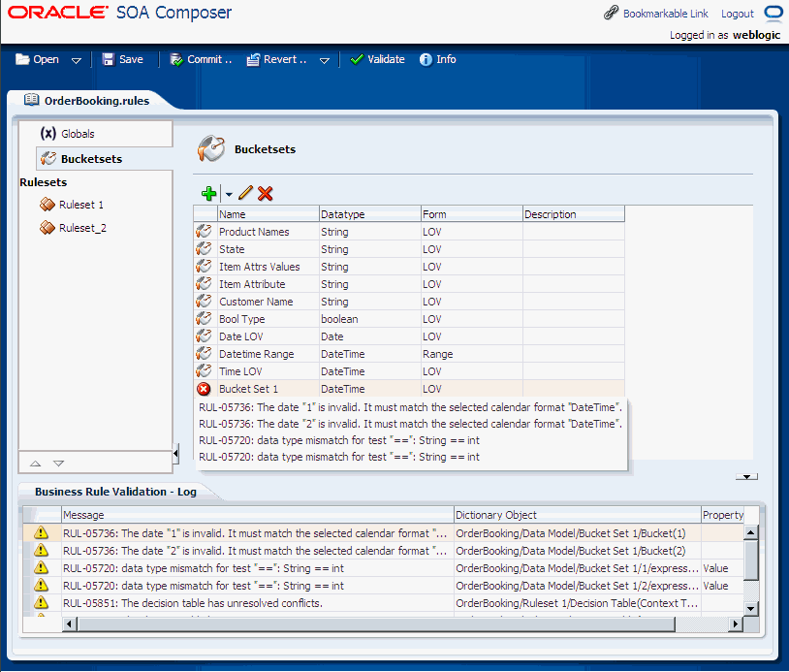Click the Bool Type row icon
The height and width of the screenshot is (672, 789).
click(x=204, y=319)
